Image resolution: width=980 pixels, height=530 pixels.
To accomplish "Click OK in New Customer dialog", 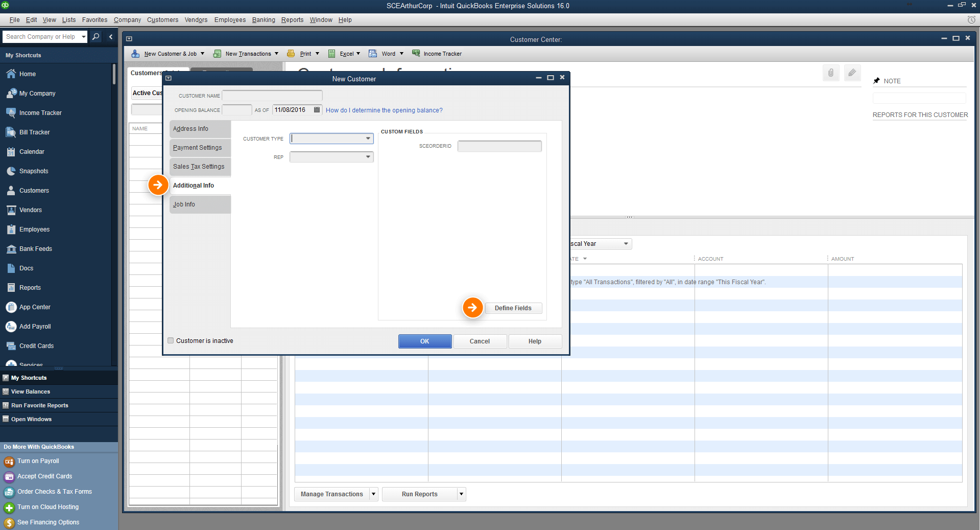I will [x=425, y=341].
